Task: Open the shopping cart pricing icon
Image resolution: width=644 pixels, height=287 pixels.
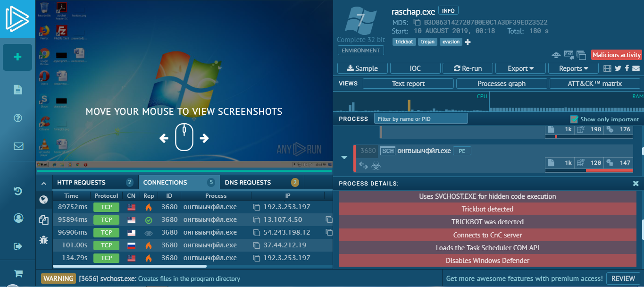Action: coord(18,273)
